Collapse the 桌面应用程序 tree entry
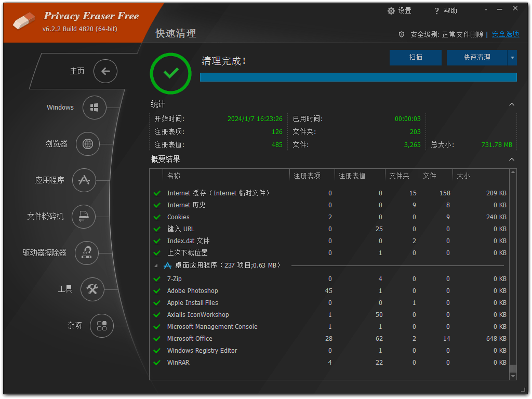The height and width of the screenshot is (399, 532). [156, 265]
